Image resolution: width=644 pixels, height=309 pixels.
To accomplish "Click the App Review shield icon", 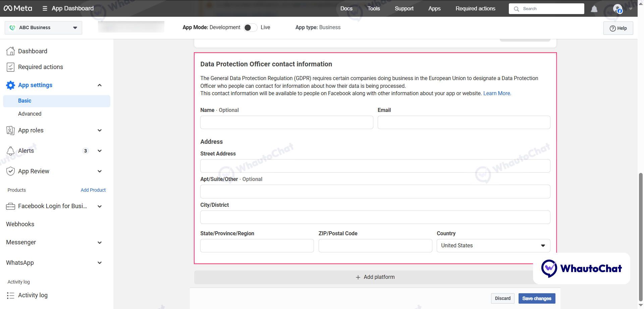I will (11, 171).
